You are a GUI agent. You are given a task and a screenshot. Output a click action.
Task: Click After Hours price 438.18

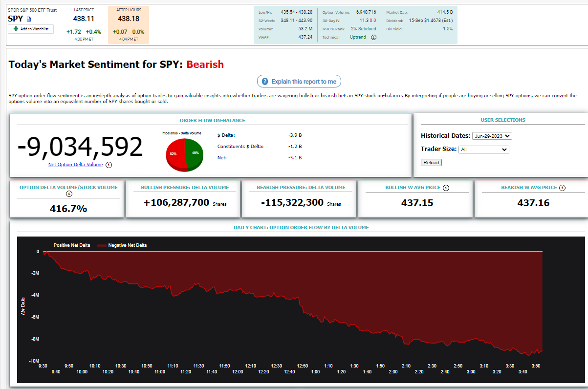129,19
